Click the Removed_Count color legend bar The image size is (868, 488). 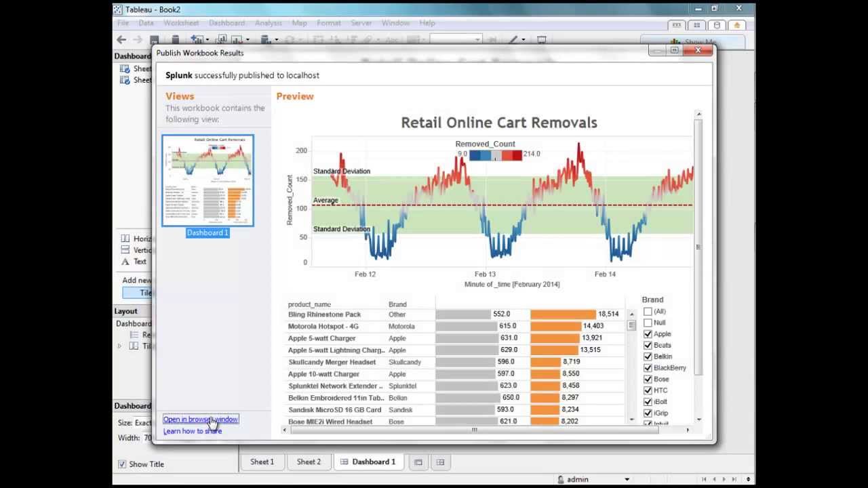(496, 155)
